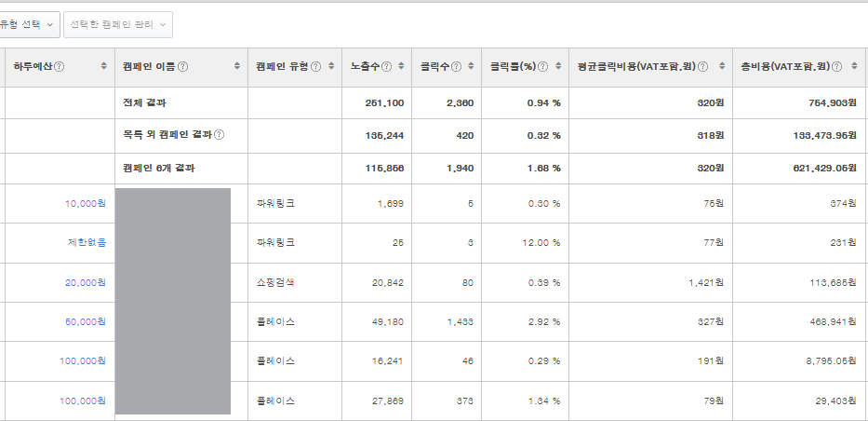This screenshot has width=868, height=421.
Task: Click the 클릭수 column header text
Action: (x=434, y=66)
